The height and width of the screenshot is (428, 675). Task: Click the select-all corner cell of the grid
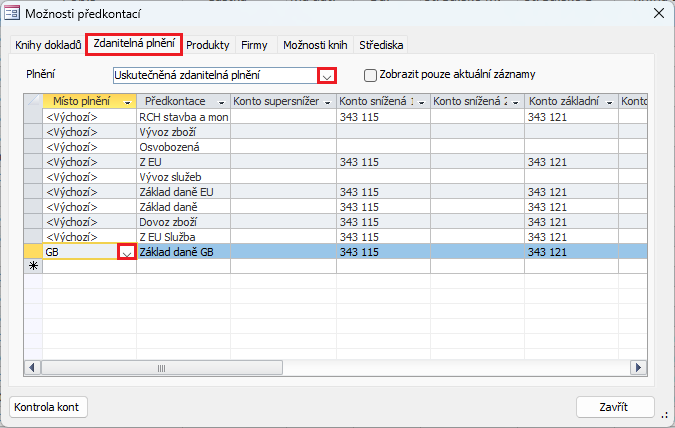pos(33,102)
